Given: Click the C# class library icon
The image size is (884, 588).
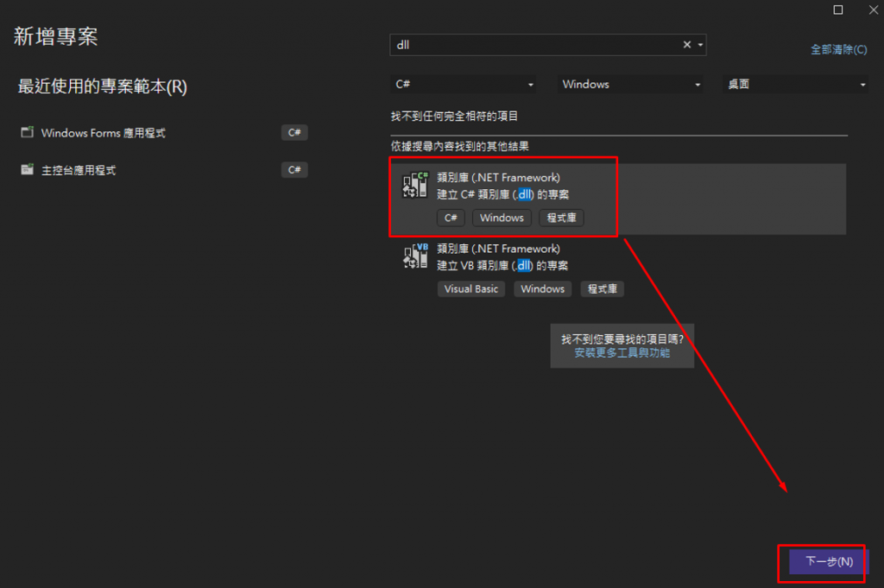Looking at the screenshot, I should pos(415,185).
